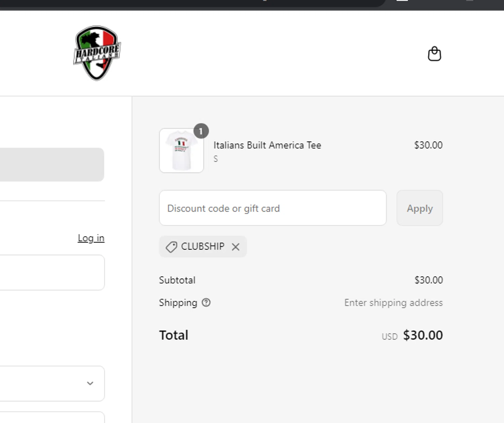Click the Italians Built America Tee title
This screenshot has height=423, width=504.
pyautogui.click(x=267, y=145)
